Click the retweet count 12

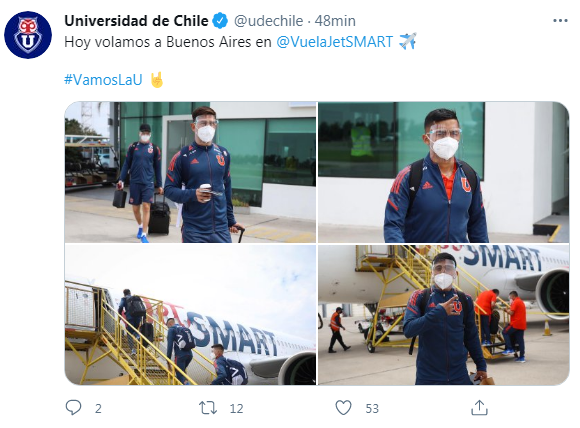(236, 408)
